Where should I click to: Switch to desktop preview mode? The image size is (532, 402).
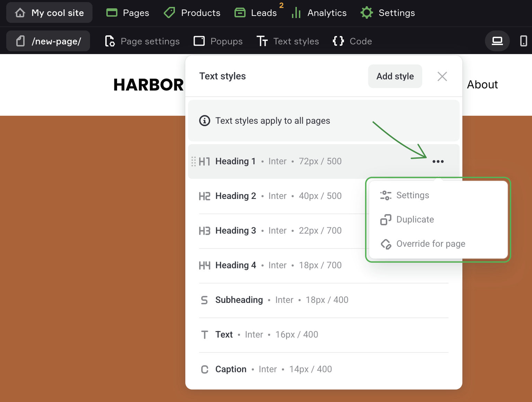(x=497, y=41)
